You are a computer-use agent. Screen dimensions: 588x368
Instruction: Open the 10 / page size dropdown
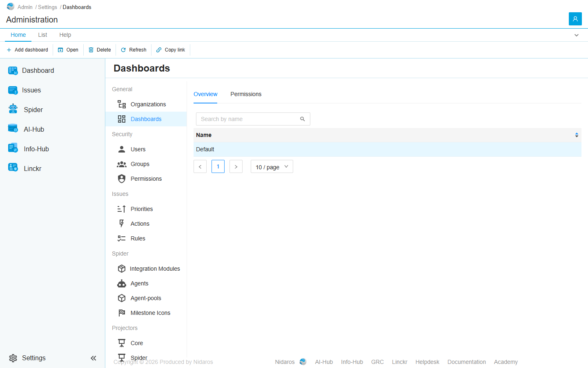(x=272, y=167)
